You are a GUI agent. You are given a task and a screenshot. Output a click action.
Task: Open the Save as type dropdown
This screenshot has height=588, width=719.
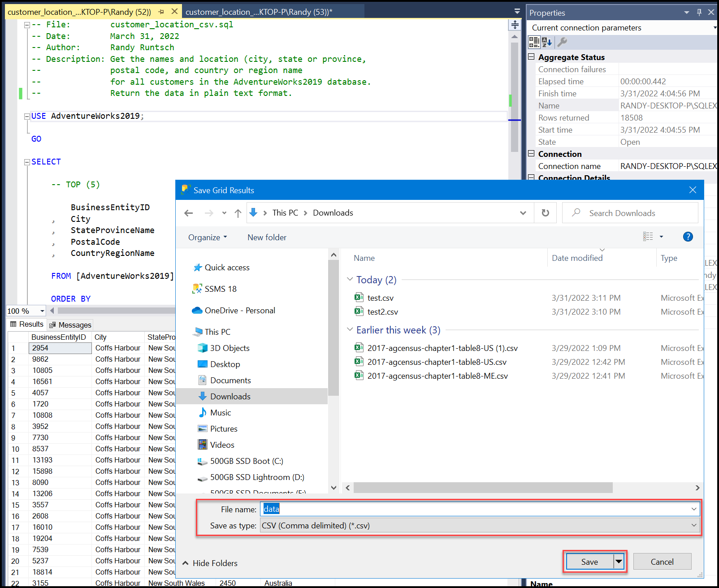click(693, 525)
